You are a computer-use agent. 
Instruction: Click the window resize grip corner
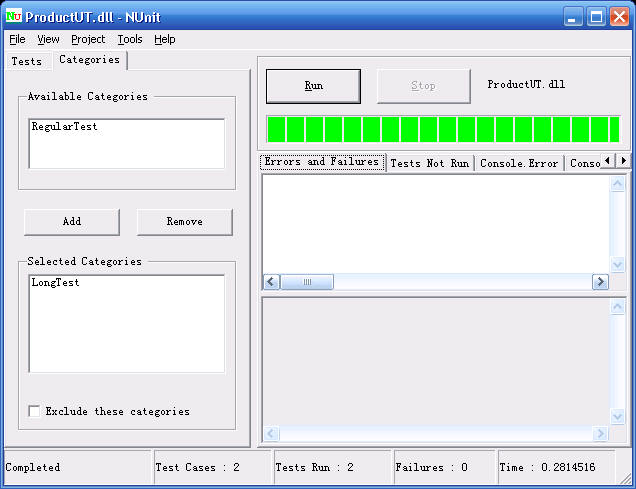tap(625, 479)
